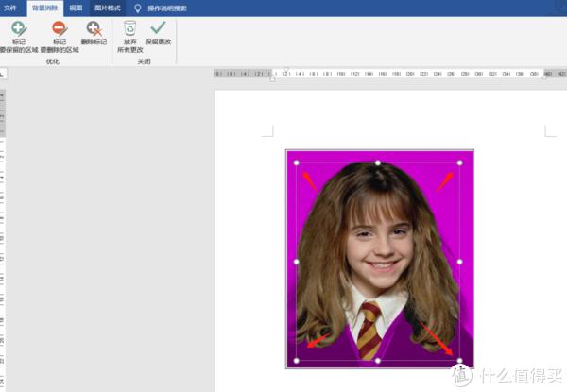Discard all changes (放弃所有更改) trash icon
This screenshot has height=392, width=567.
129,27
